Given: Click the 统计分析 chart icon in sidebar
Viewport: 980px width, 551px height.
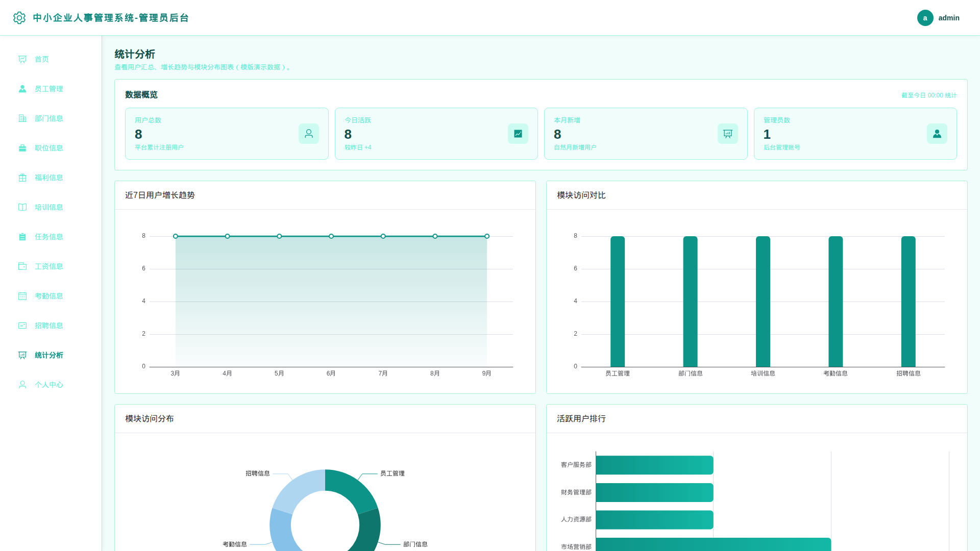Looking at the screenshot, I should click(22, 355).
